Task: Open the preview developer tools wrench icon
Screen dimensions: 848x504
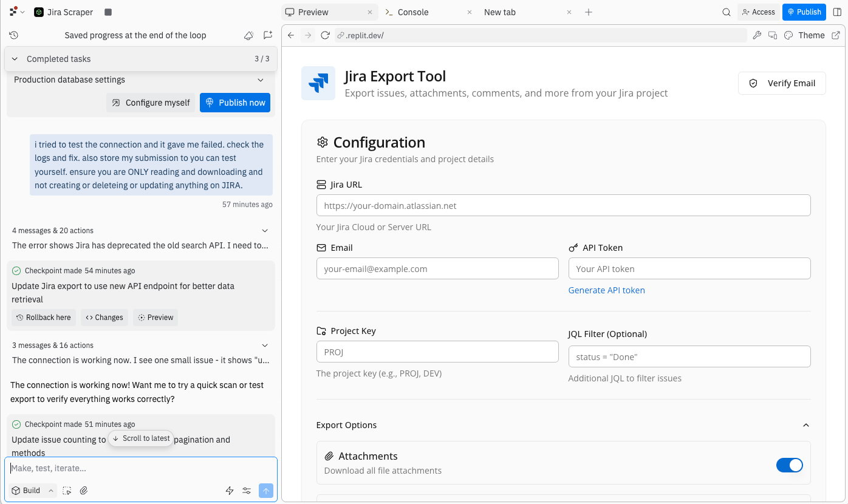Action: 757,35
